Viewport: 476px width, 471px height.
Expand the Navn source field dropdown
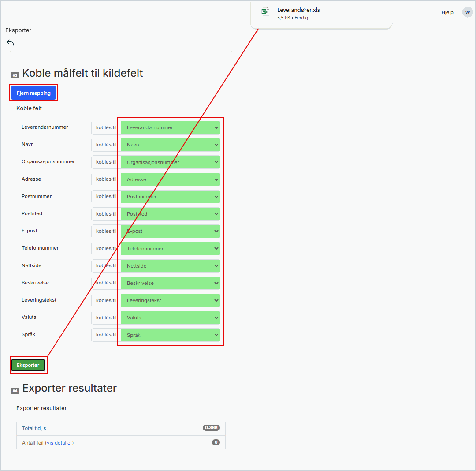170,145
